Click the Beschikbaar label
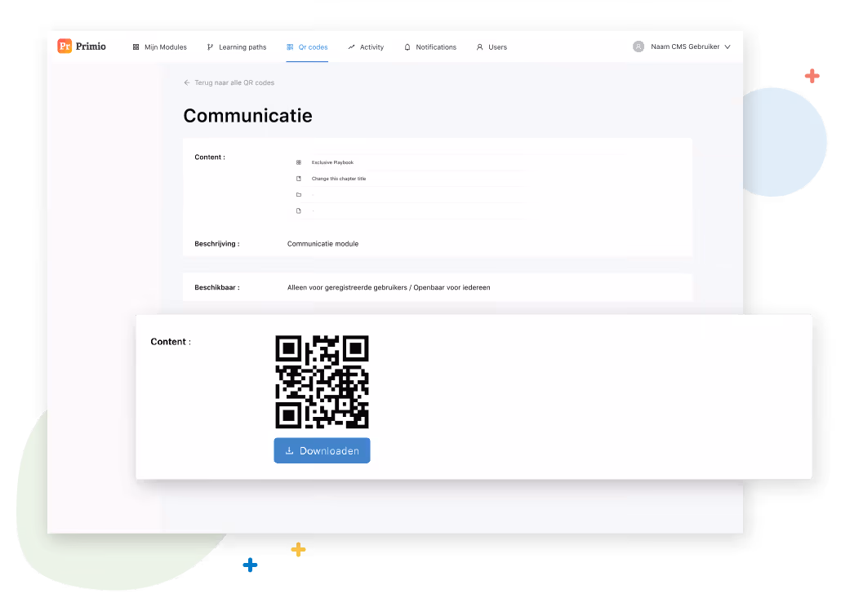This screenshot has width=841, height=616. point(216,287)
